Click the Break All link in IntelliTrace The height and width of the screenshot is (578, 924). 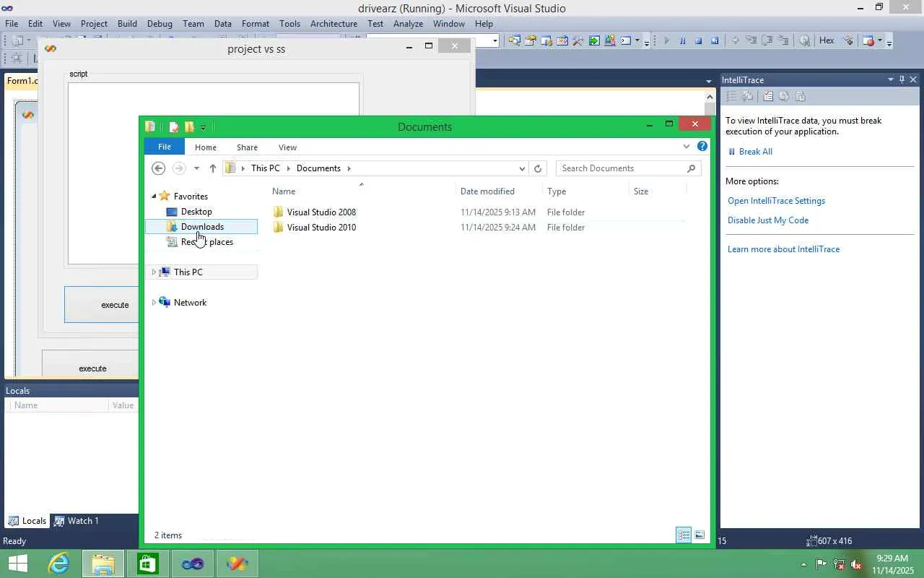[x=756, y=152]
